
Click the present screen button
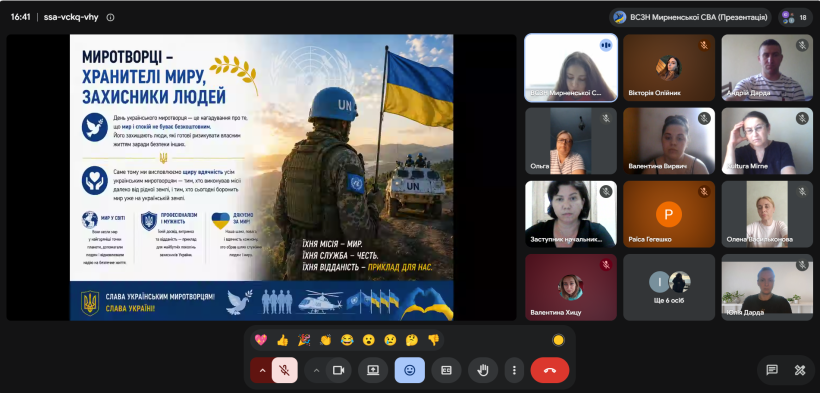(x=373, y=370)
